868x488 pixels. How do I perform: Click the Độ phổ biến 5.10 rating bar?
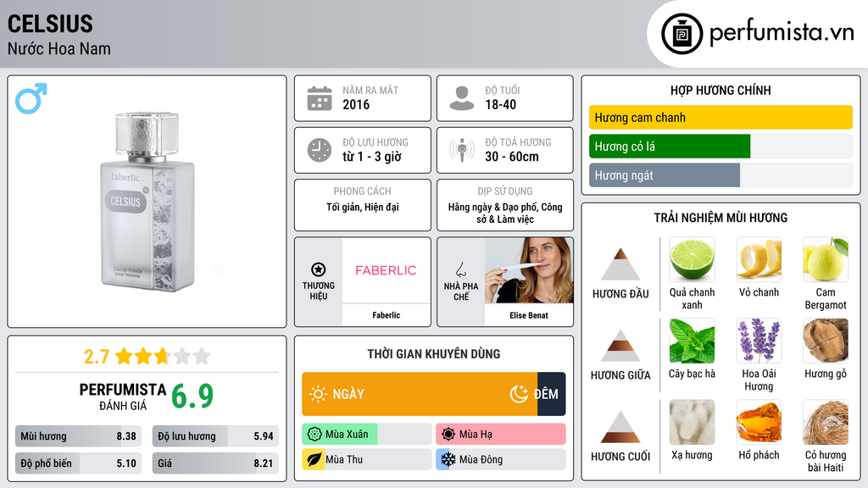click(78, 463)
